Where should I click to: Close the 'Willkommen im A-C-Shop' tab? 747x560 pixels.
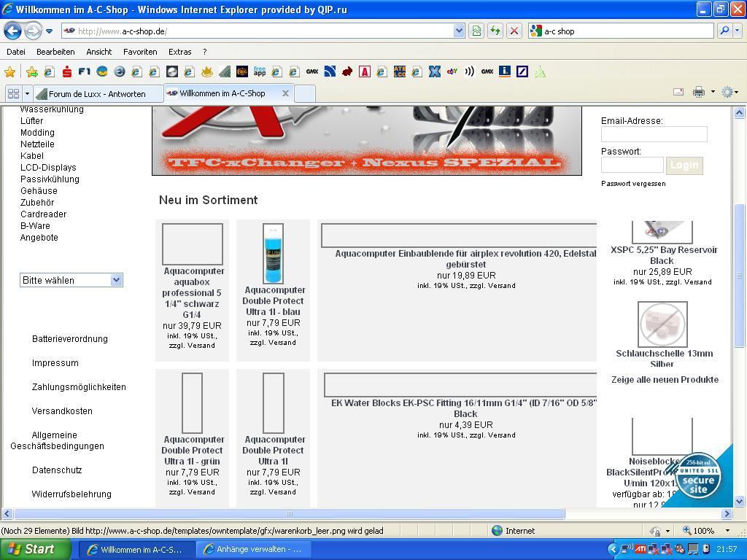pos(285,93)
